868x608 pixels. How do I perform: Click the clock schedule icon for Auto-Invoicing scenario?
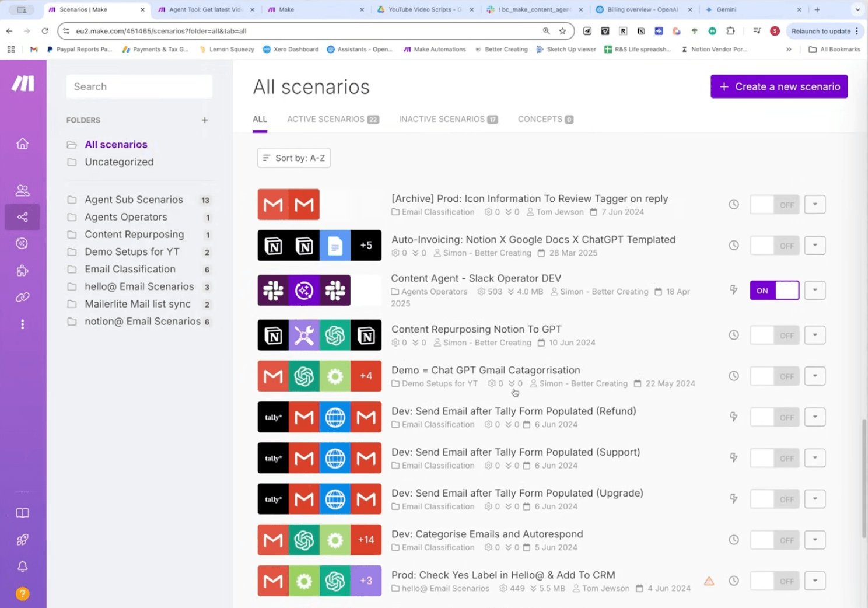(x=734, y=246)
